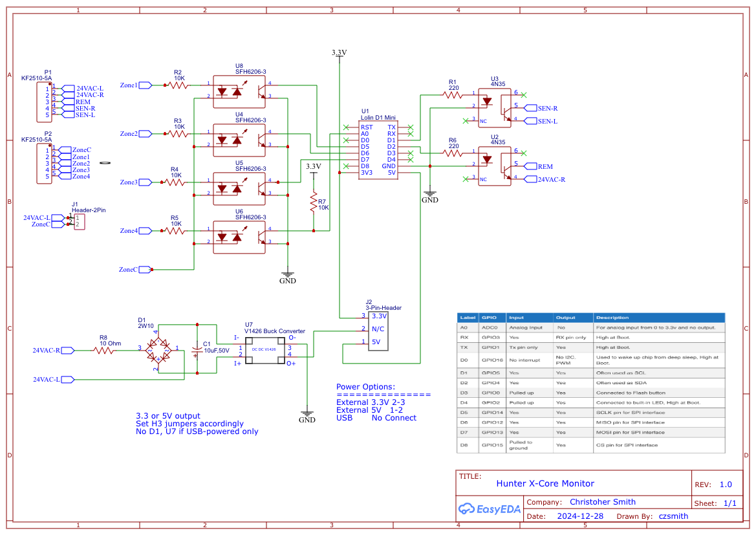756x535 pixels.
Task: Click the 5V pin label on U1
Action: 391,173
